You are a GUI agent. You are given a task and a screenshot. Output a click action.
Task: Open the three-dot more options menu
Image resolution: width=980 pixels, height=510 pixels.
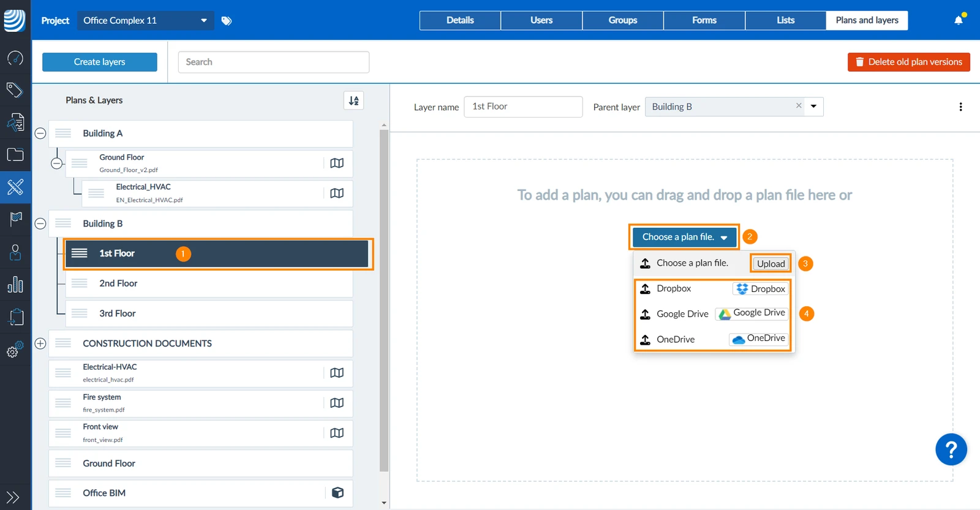click(x=960, y=107)
